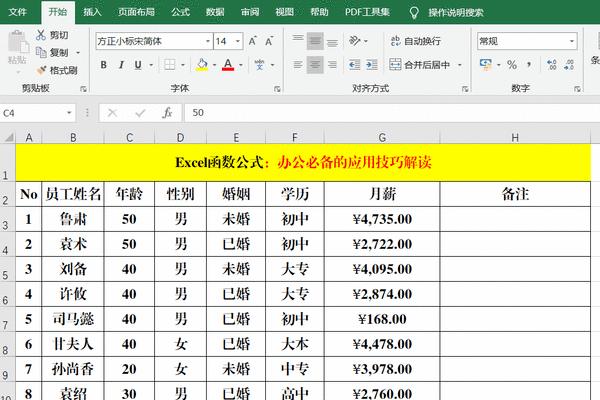Open the Name Box C4 dropdown

click(69, 113)
